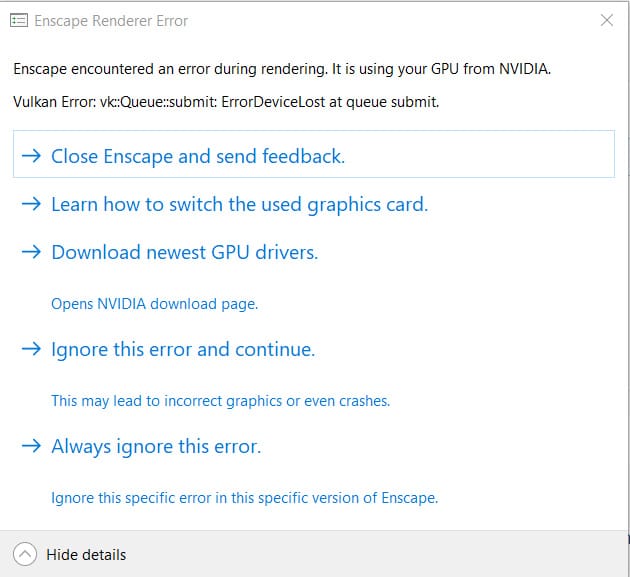Click the incorrect graphics or crashes warning note

click(220, 400)
